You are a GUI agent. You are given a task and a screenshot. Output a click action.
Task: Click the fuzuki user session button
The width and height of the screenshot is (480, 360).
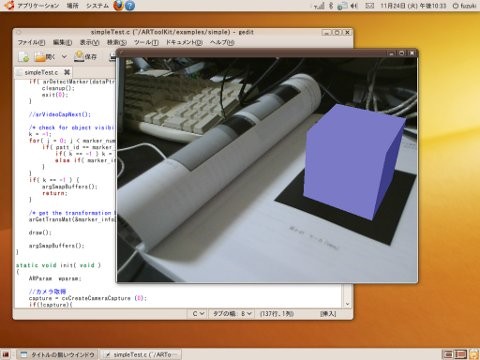tap(465, 6)
